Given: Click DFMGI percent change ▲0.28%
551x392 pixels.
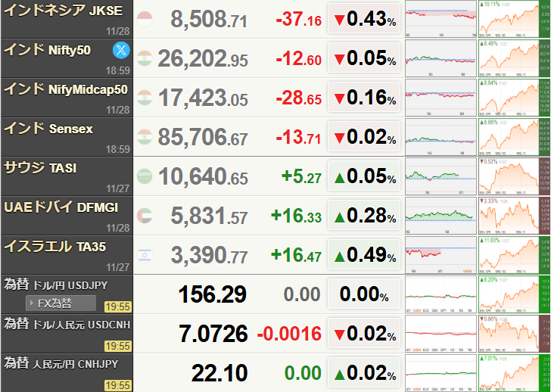Looking at the screenshot, I should (x=364, y=216).
